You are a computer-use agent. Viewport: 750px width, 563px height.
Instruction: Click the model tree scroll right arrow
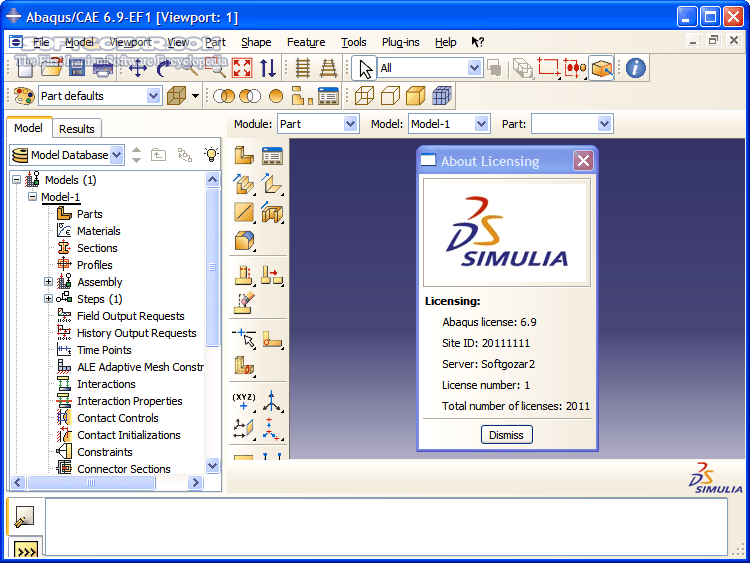click(x=195, y=482)
